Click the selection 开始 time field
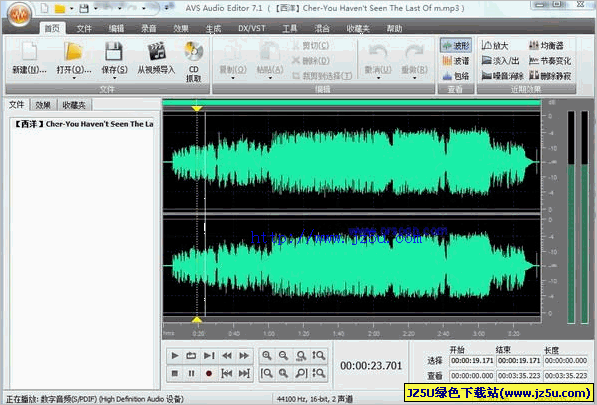The width and height of the screenshot is (597, 405). [x=472, y=360]
